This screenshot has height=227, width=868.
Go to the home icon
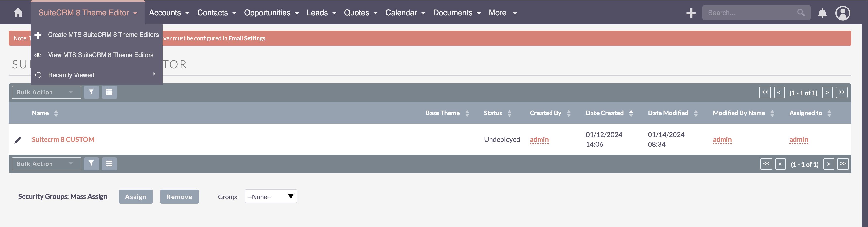(18, 13)
